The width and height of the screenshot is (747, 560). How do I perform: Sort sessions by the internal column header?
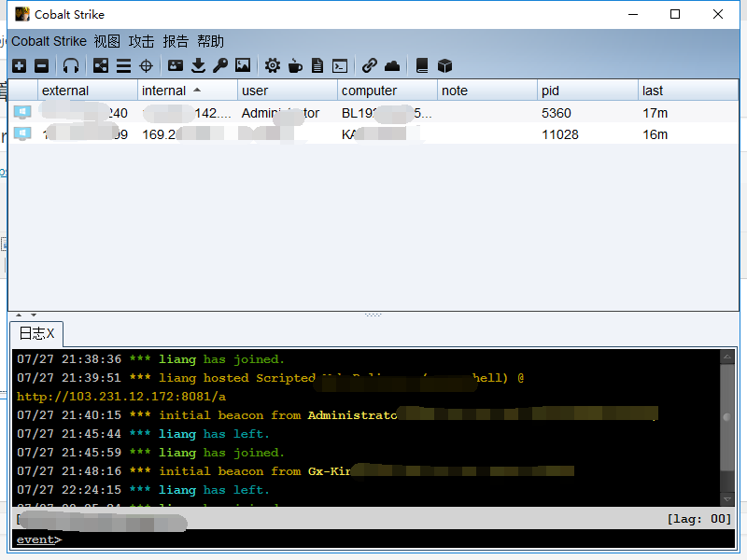pos(188,91)
